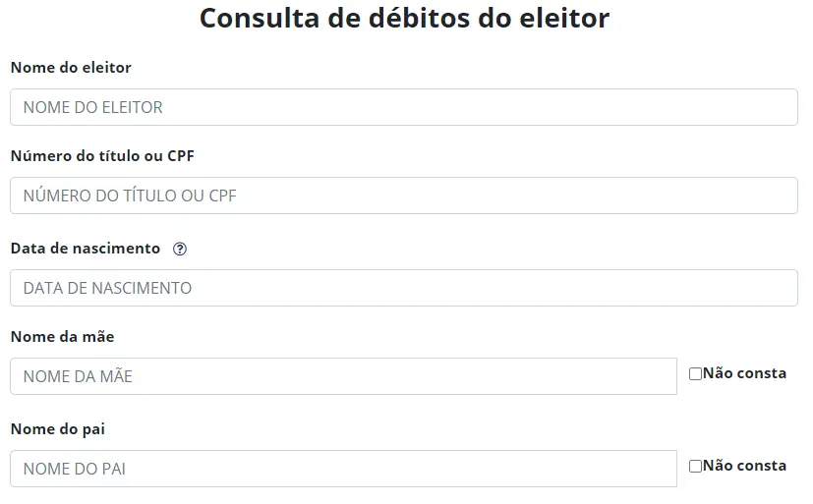Click the Número do título ou CPF field
This screenshot has width=813, height=504.
coord(403,196)
